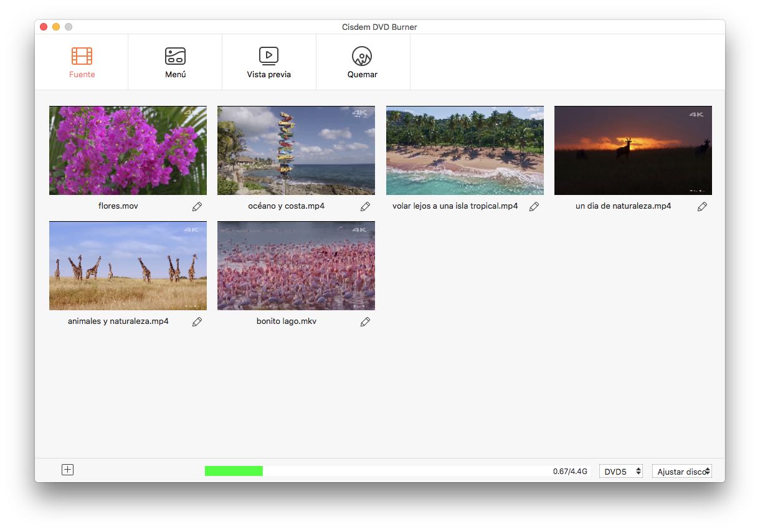Select the Fuente tab icon
This screenshot has height=532, width=760.
click(x=82, y=55)
